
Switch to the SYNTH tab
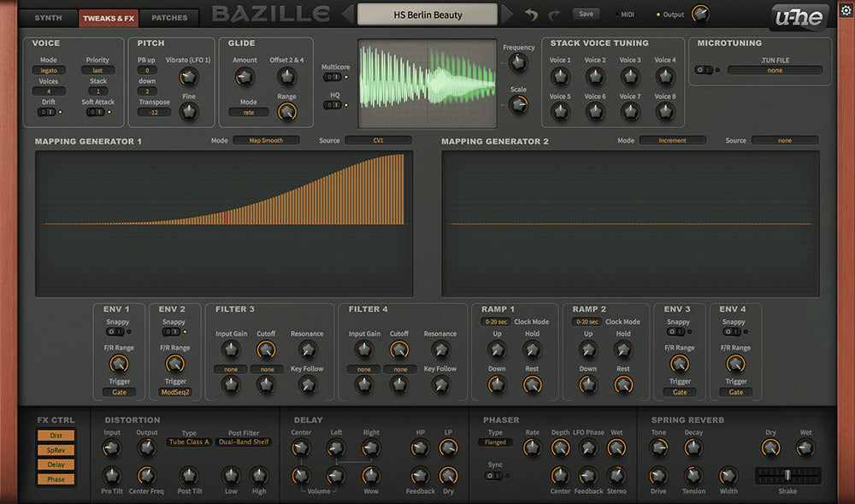[x=48, y=18]
